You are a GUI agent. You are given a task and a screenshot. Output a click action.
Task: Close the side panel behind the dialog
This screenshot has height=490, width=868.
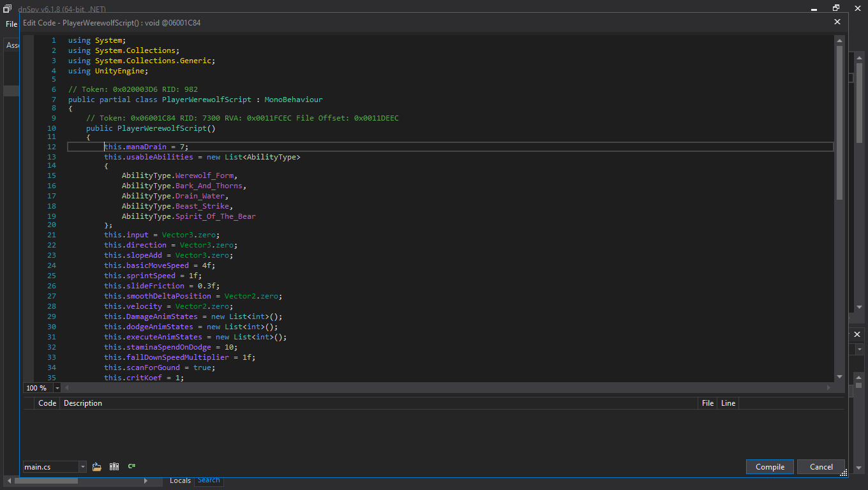[857, 334]
